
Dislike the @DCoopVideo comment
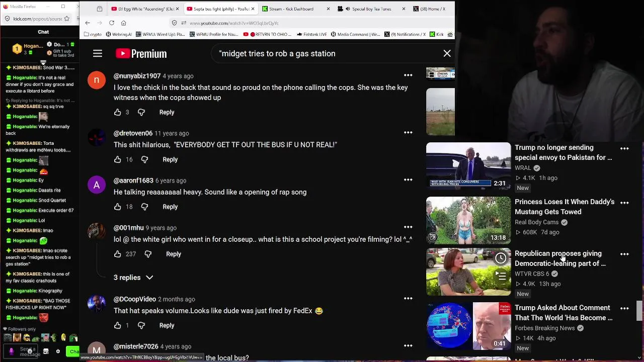pyautogui.click(x=141, y=325)
